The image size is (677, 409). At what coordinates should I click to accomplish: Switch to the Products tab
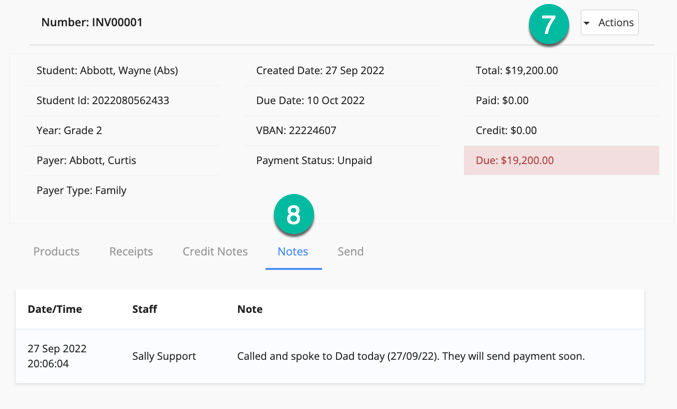coord(56,251)
